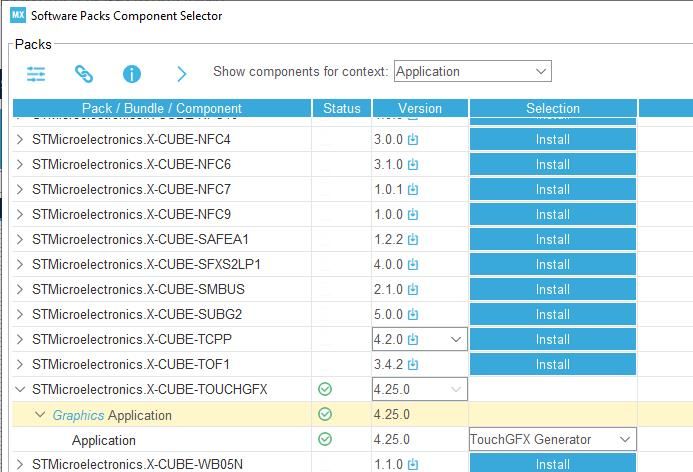Click download icon next to X-CUBE-TCPP version
The image size is (693, 472).
(x=413, y=339)
